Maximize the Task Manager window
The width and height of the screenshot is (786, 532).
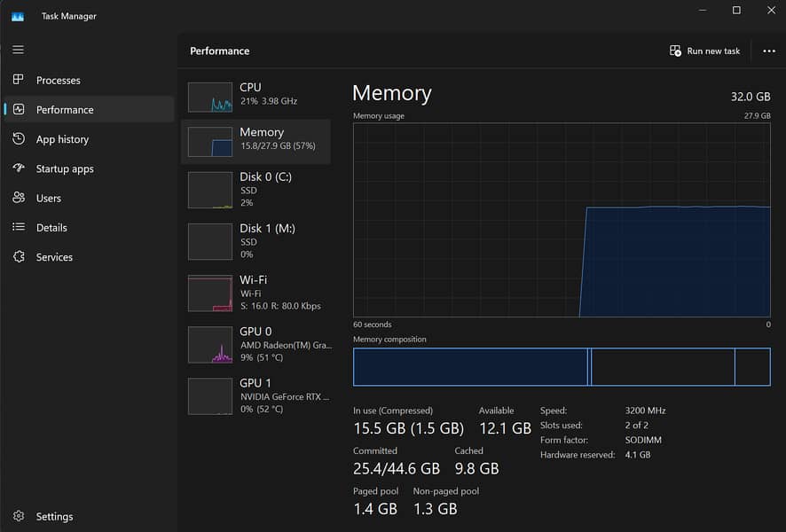pos(735,11)
